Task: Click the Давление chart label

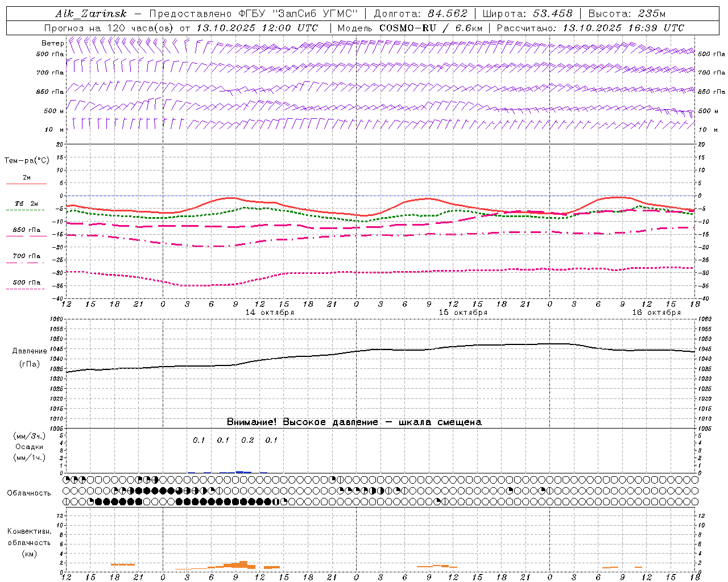Action: pos(30,351)
